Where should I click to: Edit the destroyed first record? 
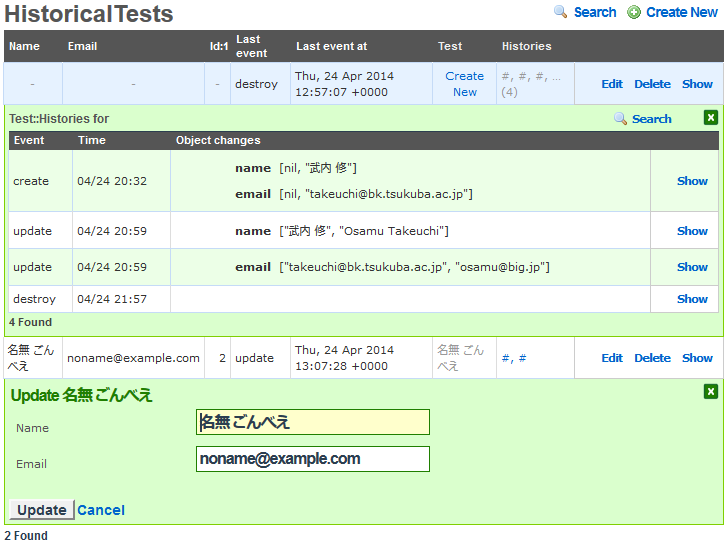coord(612,84)
